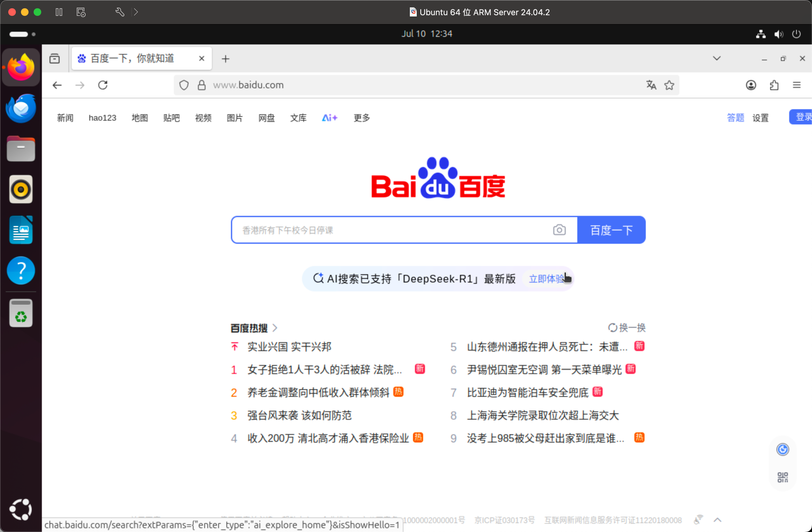Viewport: 812px width, 532px height.
Task: Click the VM snapshot icon in title bar
Action: click(81, 12)
